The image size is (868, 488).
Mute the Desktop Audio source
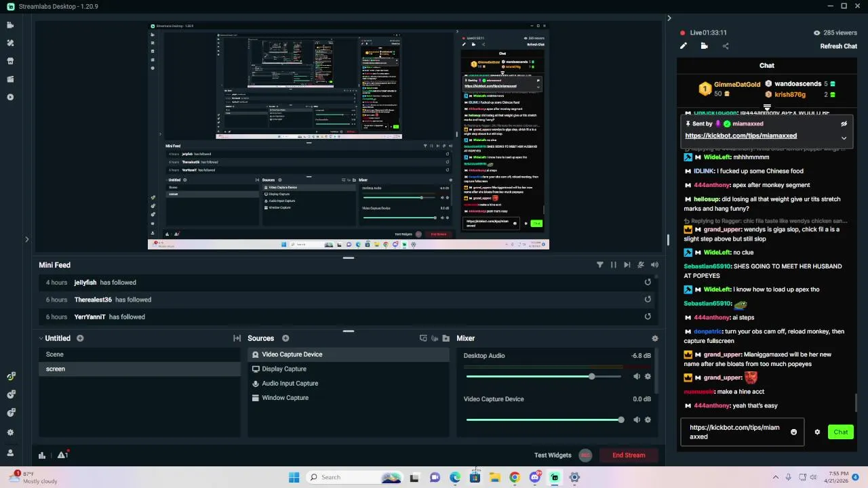coord(636,376)
